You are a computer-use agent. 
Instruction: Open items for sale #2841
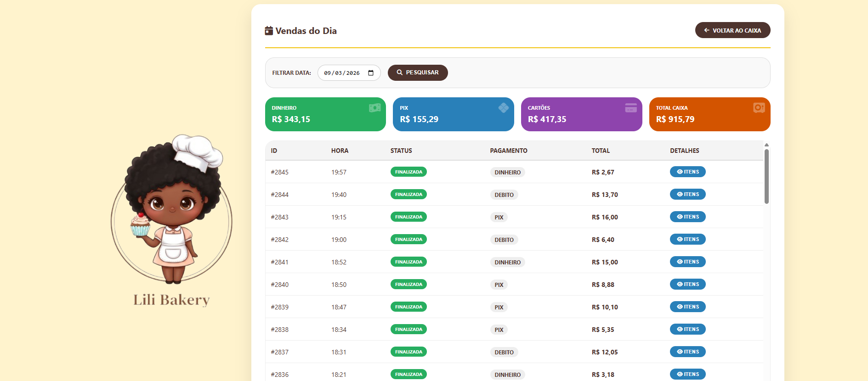(687, 262)
